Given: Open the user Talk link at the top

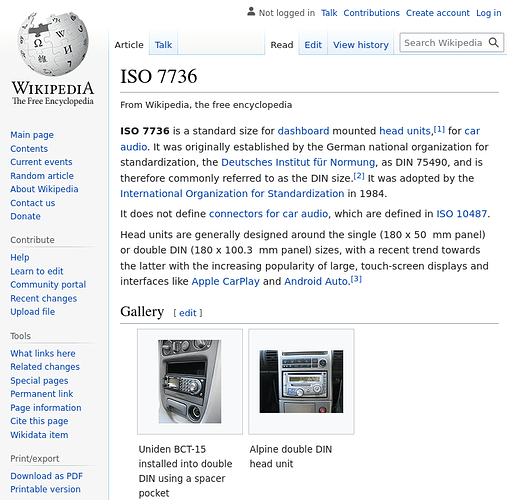Looking at the screenshot, I should tap(329, 13).
